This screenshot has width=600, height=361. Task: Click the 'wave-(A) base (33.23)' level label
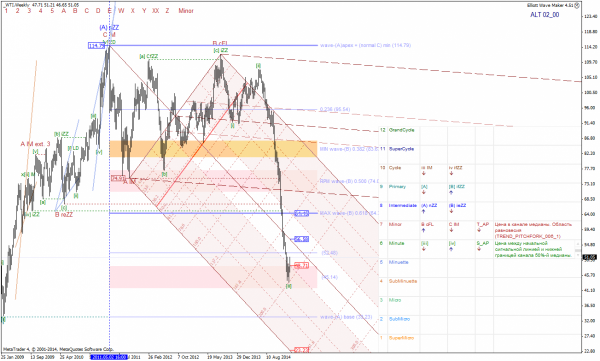[x=346, y=317]
